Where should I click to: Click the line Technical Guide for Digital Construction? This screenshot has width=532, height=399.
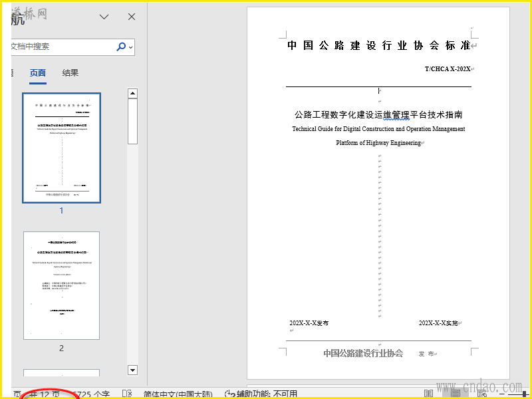pos(378,129)
